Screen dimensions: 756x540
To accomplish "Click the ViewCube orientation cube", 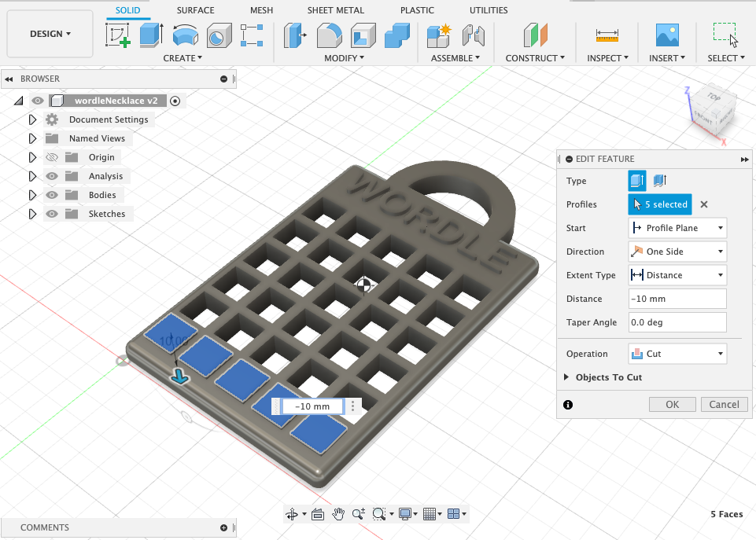I will tap(714, 110).
